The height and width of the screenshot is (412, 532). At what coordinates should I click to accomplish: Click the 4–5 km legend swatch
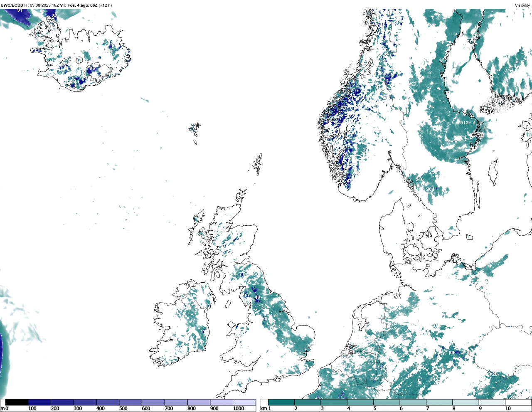pyautogui.click(x=360, y=402)
